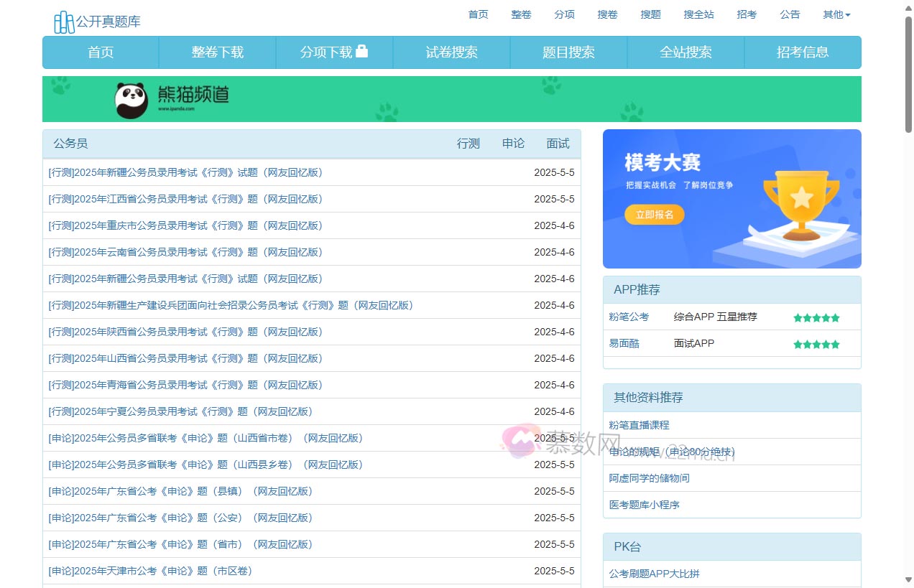This screenshot has height=588, width=914.
Task: Click the five-star rating for 易面酷
Action: tap(816, 345)
